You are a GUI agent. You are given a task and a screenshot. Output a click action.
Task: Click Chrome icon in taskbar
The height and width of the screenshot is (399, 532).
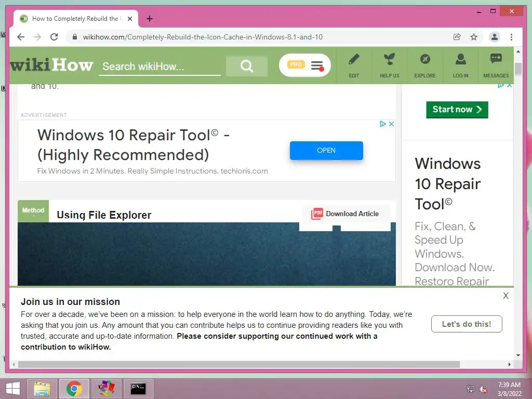pos(74,389)
